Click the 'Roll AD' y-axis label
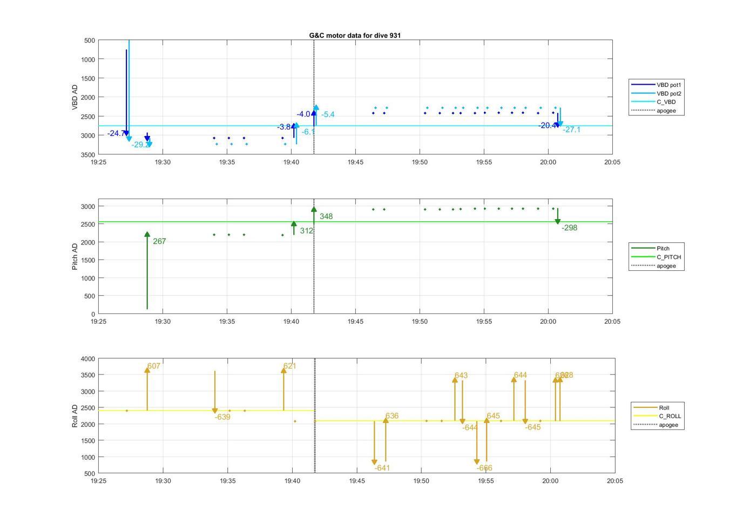 [75, 415]
